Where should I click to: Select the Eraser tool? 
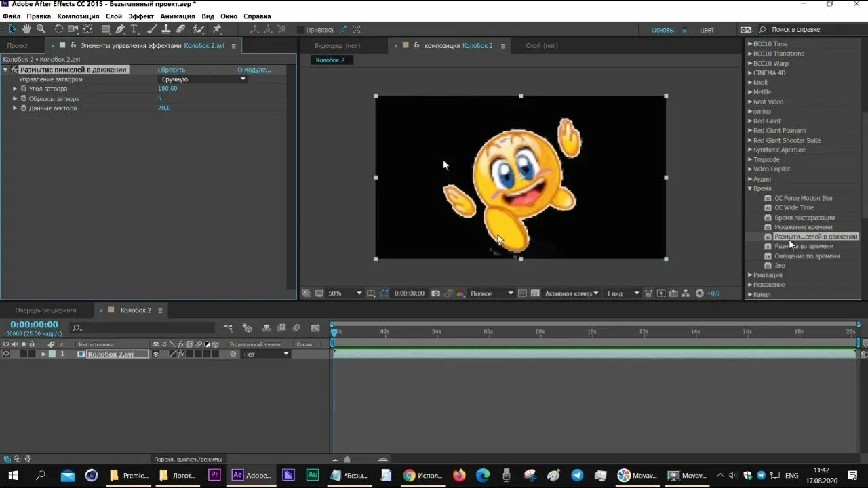pos(181,29)
